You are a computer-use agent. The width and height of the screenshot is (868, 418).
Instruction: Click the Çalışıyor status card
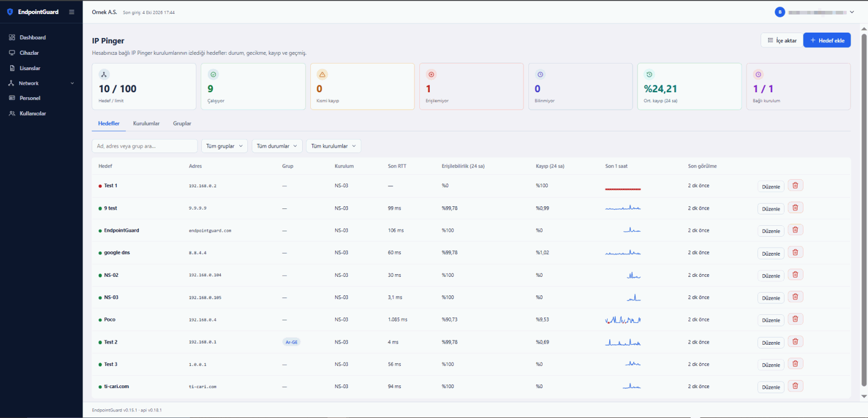pyautogui.click(x=253, y=86)
